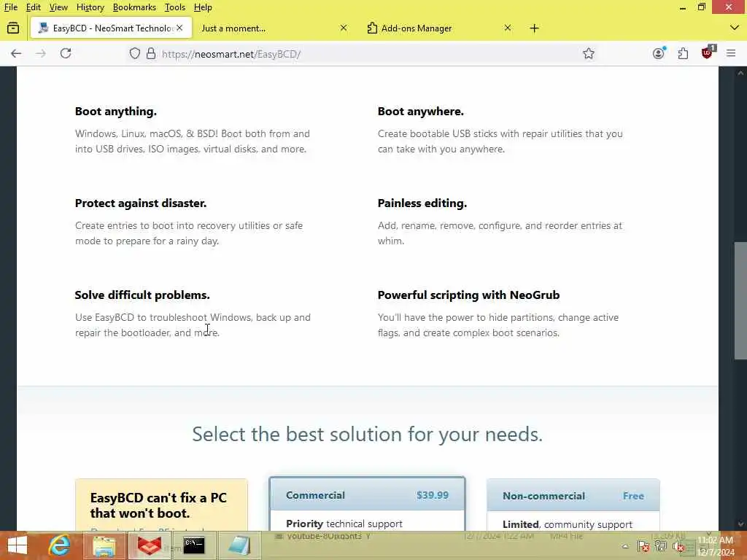Open the Firefox View icon beside tabs
Screen dimensions: 747x560
click(13, 28)
